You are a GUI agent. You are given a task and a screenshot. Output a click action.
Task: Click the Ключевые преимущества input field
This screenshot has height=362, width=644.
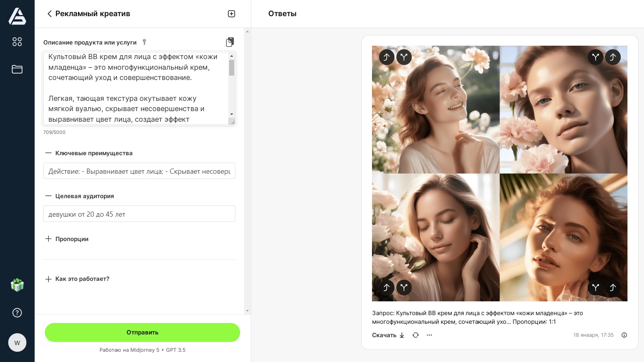tap(139, 171)
